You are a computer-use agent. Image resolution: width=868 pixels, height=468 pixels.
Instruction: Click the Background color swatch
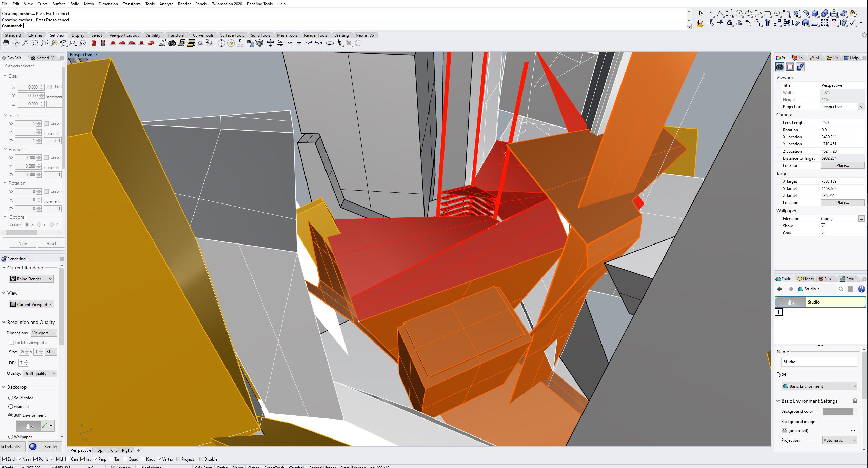click(837, 411)
